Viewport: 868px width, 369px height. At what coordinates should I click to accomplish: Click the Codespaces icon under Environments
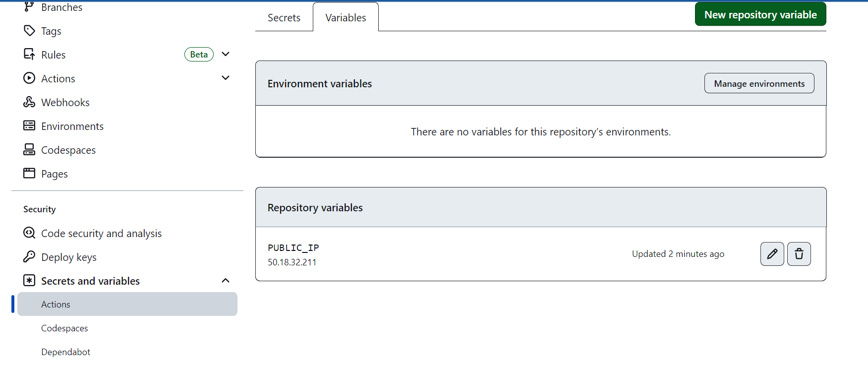(29, 150)
